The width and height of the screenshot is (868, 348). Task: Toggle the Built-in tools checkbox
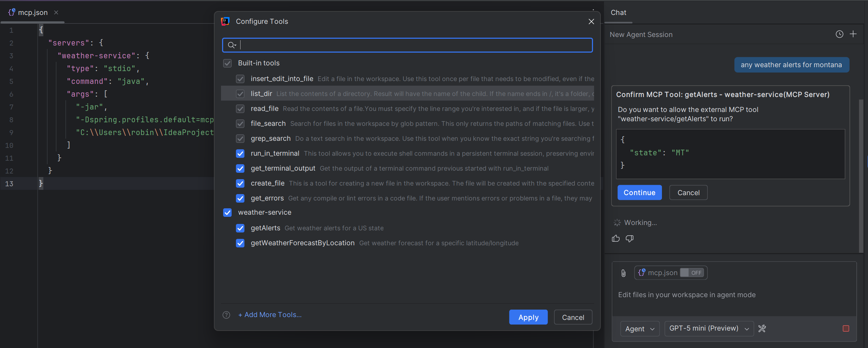(x=227, y=63)
